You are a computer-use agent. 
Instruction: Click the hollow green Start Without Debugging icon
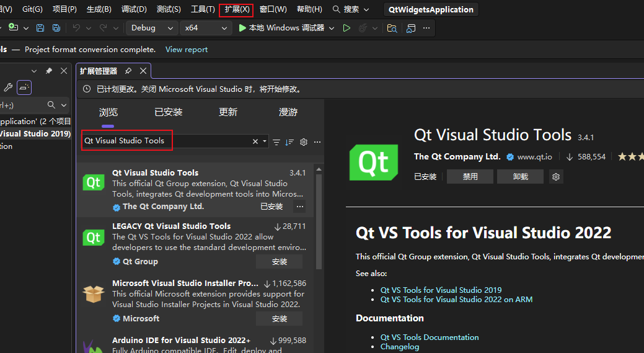(x=346, y=28)
